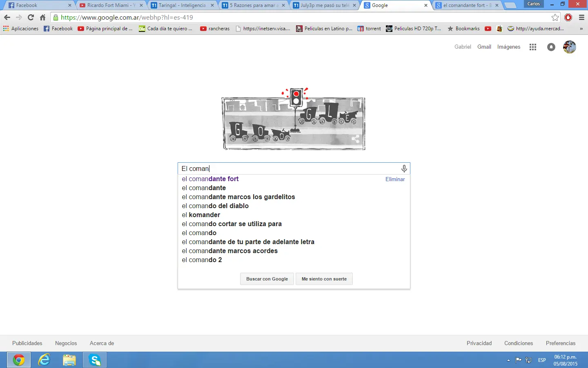The height and width of the screenshot is (368, 588).
Task: Show hidden system tray icons
Action: click(508, 360)
